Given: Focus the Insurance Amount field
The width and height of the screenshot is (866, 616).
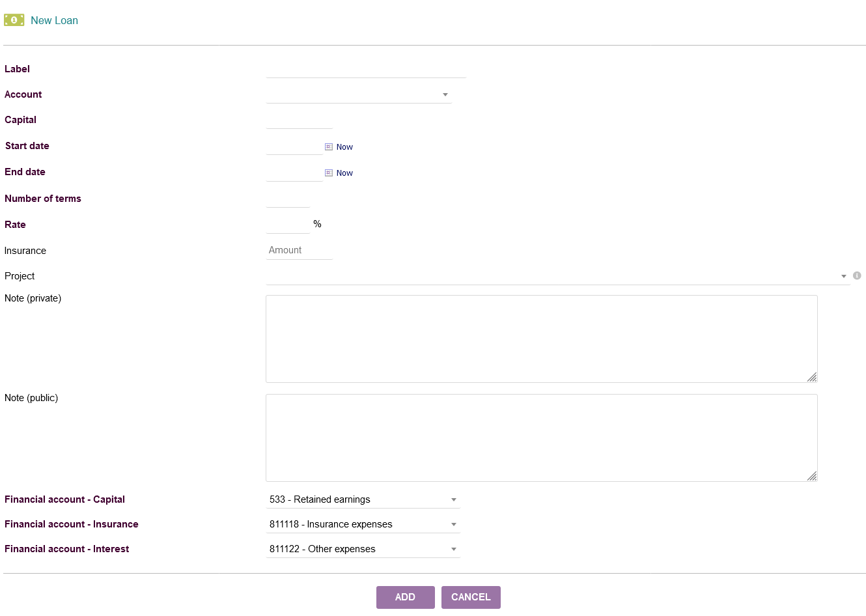Looking at the screenshot, I should tap(299, 250).
